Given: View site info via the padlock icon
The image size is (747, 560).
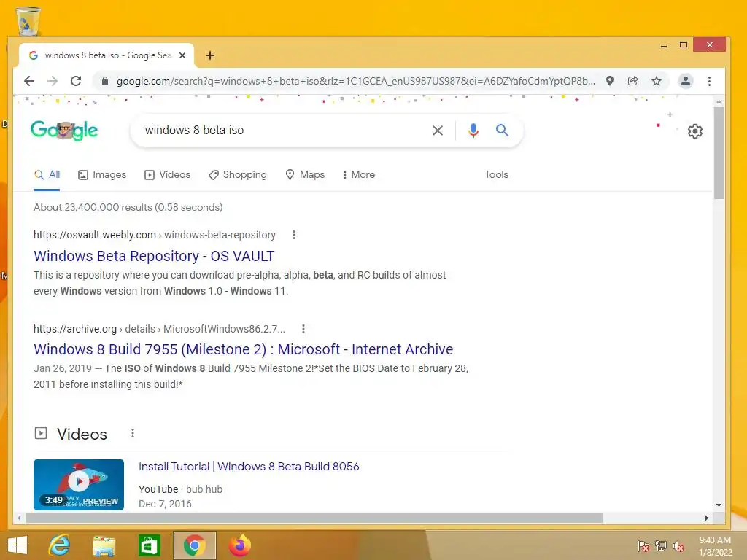Looking at the screenshot, I should (x=105, y=81).
